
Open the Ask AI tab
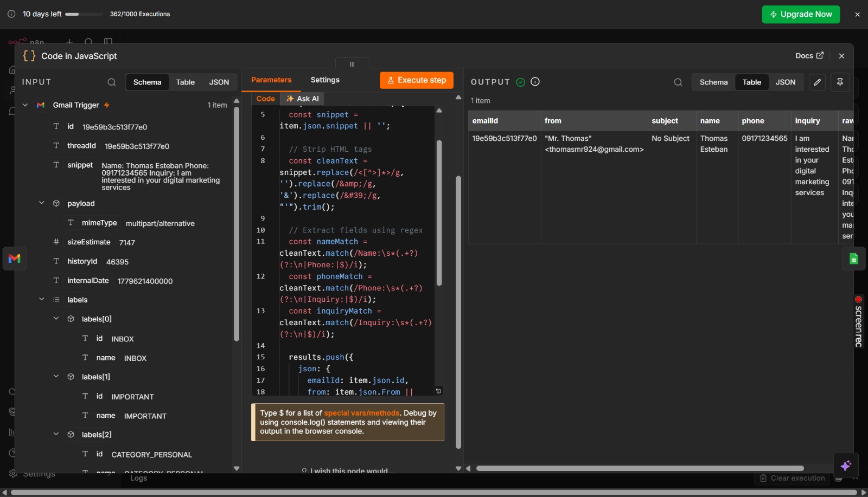point(303,99)
